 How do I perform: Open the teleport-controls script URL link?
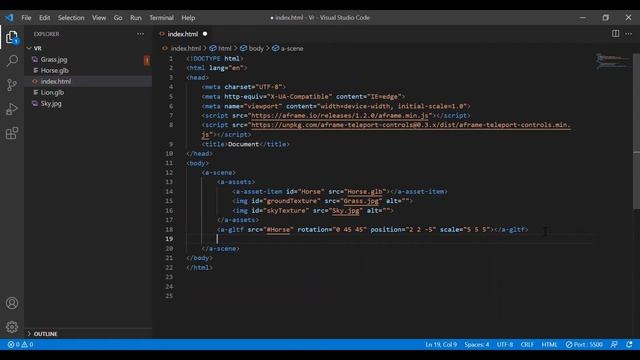point(411,125)
